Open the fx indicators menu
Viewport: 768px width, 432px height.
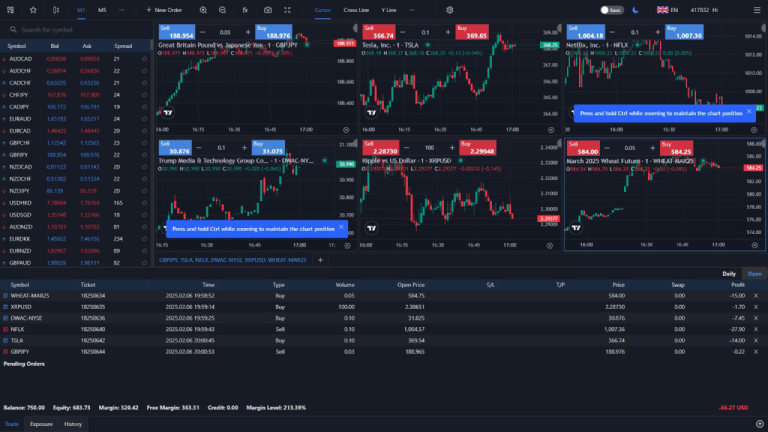(245, 10)
